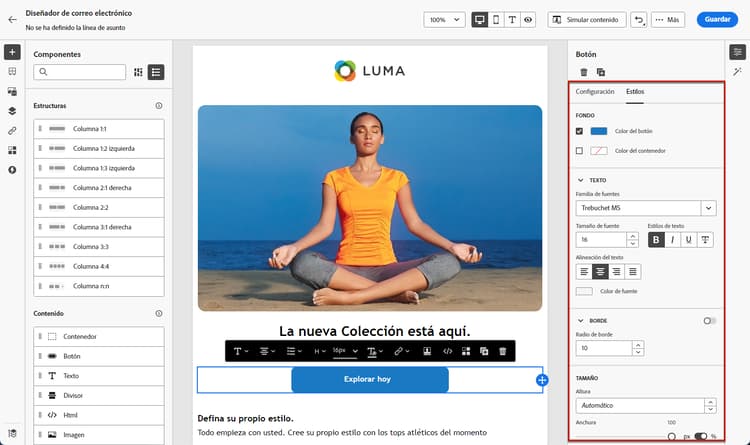Justify text in Estilos panel
Screen dimensions: 750x445
(633, 272)
